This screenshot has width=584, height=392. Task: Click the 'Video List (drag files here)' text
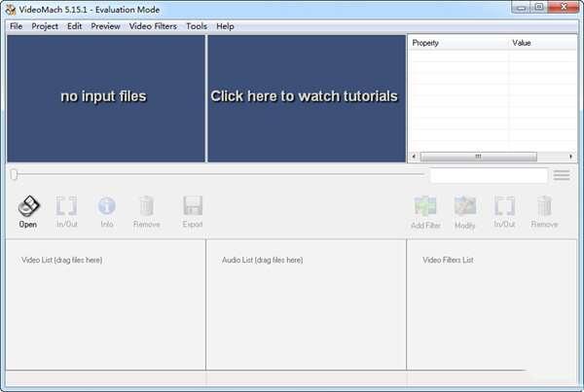pyautogui.click(x=62, y=260)
